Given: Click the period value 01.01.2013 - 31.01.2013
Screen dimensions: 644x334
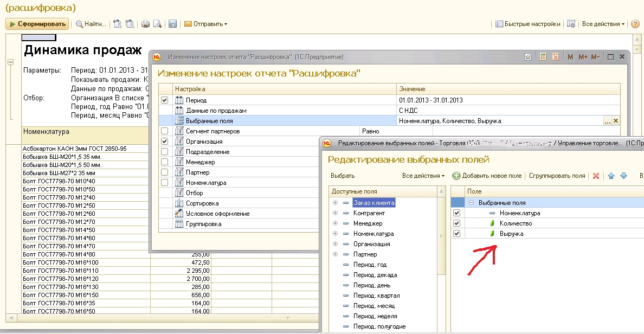Looking at the screenshot, I should (431, 100).
